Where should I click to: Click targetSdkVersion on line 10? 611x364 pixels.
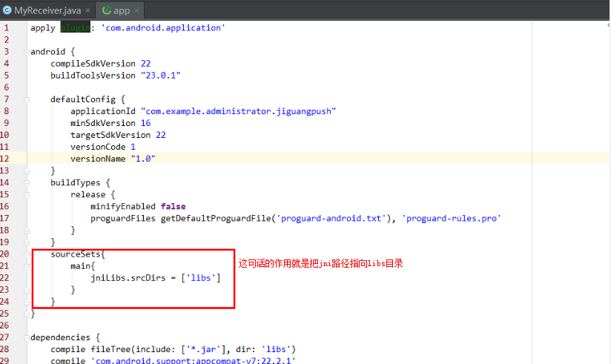pos(110,135)
